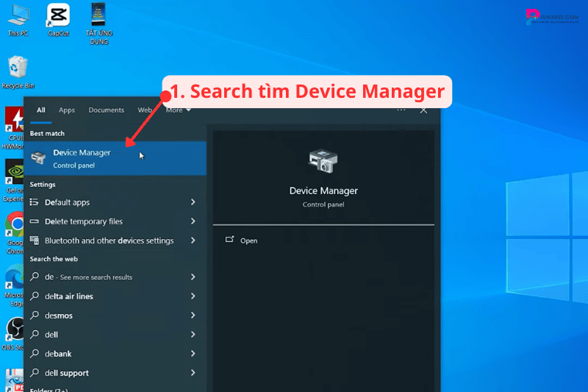Expand arrow next to Default apps
588x392 pixels.
tap(193, 202)
